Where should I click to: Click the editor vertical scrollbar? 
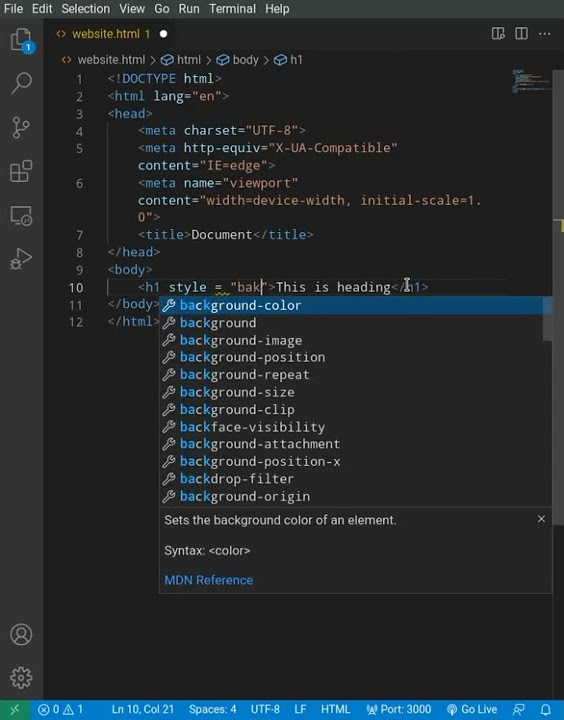[x=558, y=297]
